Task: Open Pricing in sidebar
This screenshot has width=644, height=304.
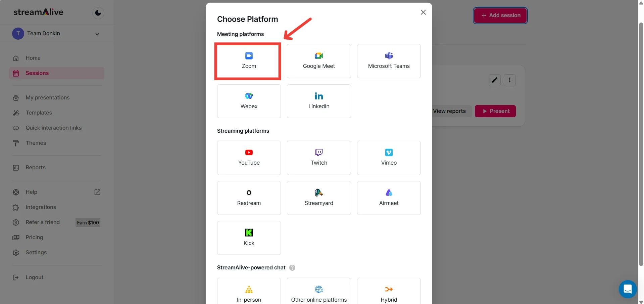Action: 56,237
